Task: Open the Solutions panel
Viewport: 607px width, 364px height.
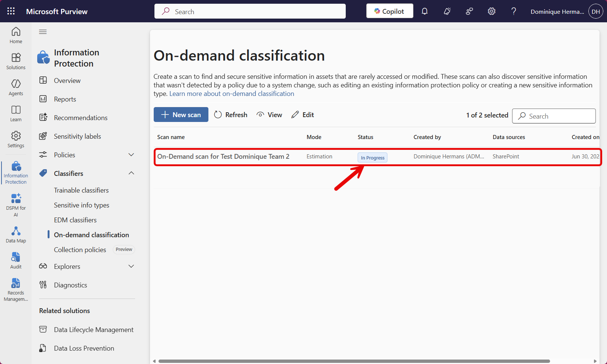Action: (16, 61)
